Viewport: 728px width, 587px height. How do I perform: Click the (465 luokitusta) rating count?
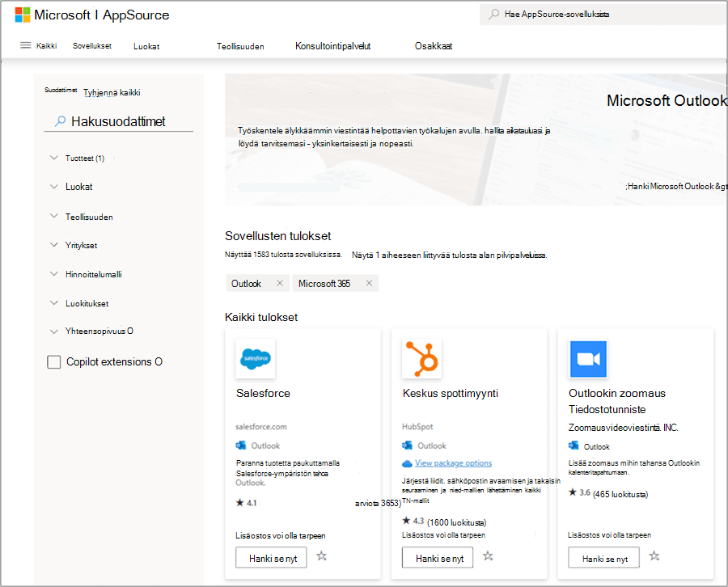tap(620, 494)
